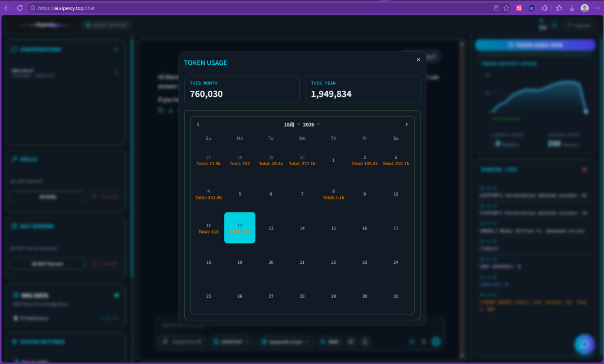Screen dimensions: 604x364
Task: Click the highlighted October 12 cell
Action: coord(239,228)
